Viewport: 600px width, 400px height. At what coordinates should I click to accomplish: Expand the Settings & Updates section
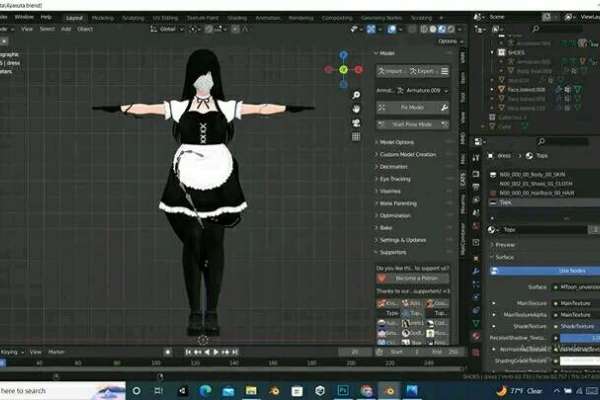coord(403,240)
